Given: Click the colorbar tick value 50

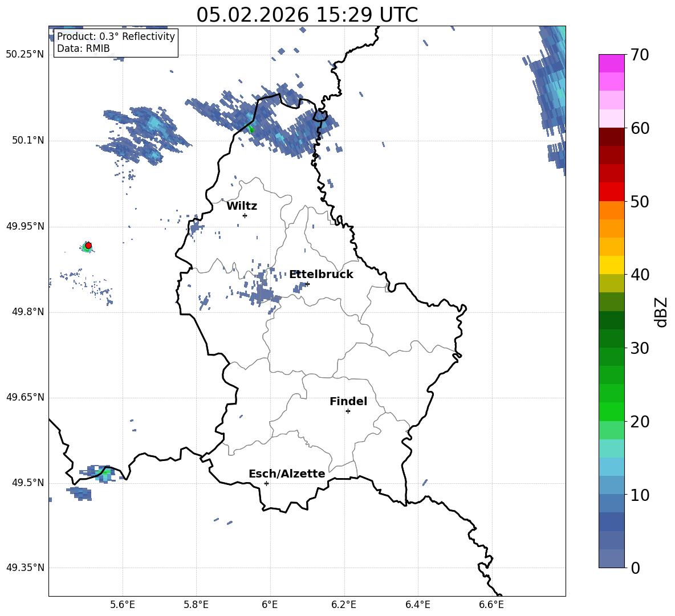Looking at the screenshot, I should (640, 202).
